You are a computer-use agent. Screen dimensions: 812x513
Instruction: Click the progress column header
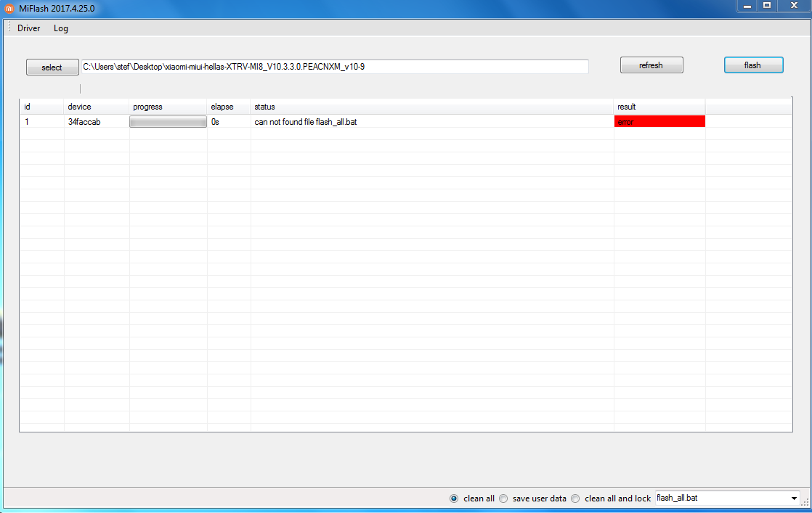pos(168,107)
